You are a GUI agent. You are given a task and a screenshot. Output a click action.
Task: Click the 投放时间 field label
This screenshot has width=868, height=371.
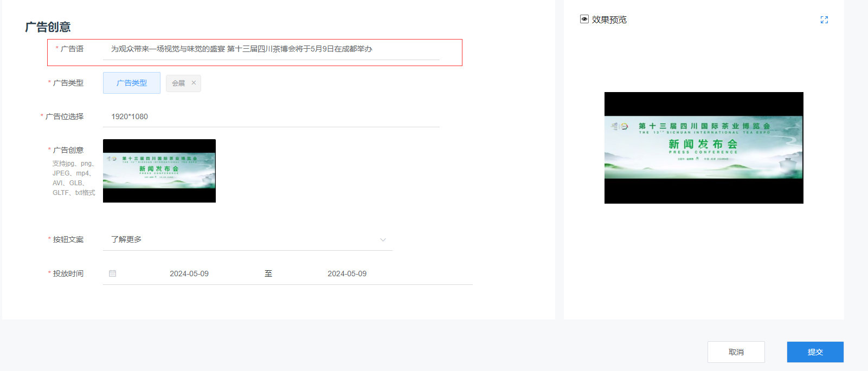(68, 274)
